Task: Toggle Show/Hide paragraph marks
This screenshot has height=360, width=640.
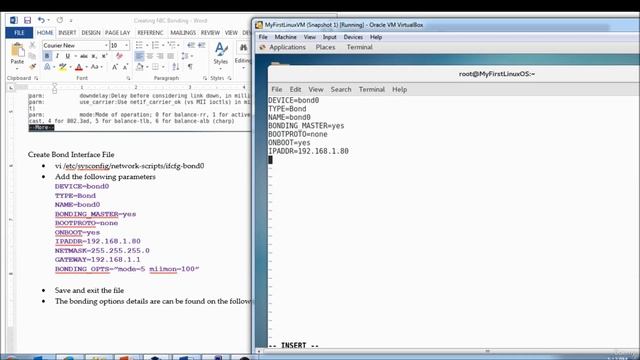Action: (190, 67)
